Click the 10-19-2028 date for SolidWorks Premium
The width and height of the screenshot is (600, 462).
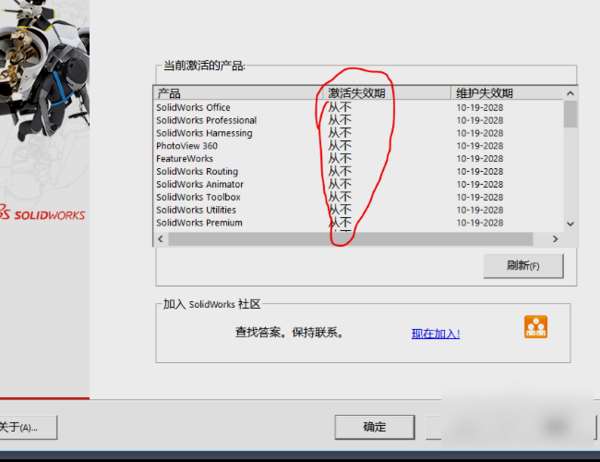pos(480,223)
